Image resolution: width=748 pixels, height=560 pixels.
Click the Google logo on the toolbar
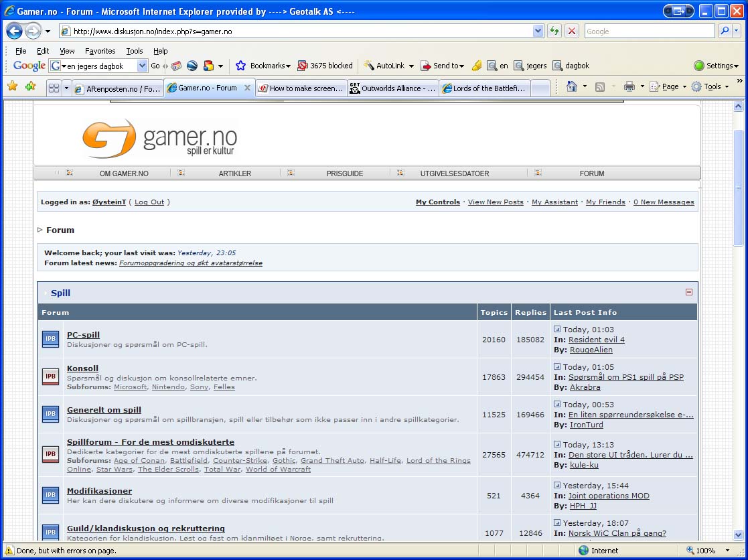[29, 66]
